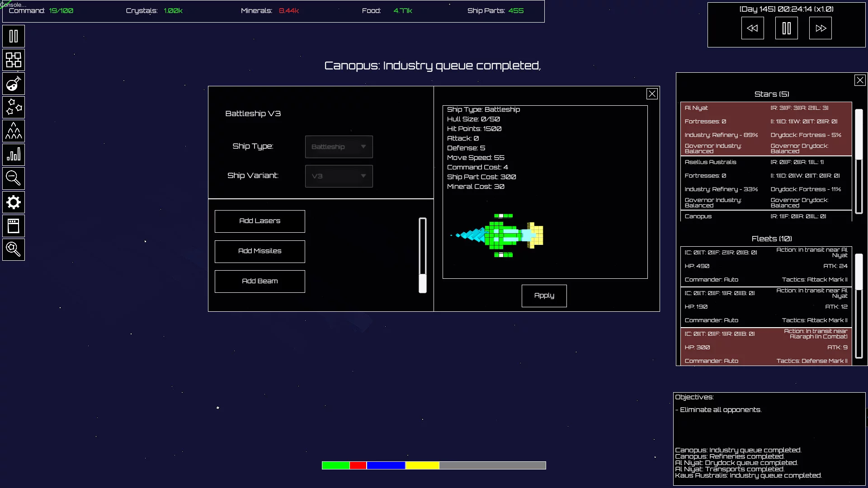The image size is (868, 488).
Task: Click the yellow segment of faction bar
Action: [x=422, y=465]
